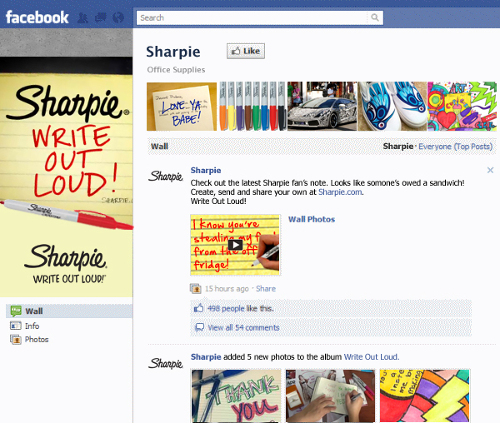Viewport: 500px width, 423px height.
Task: Open the colored markers photo thumbnail
Action: 252,106
